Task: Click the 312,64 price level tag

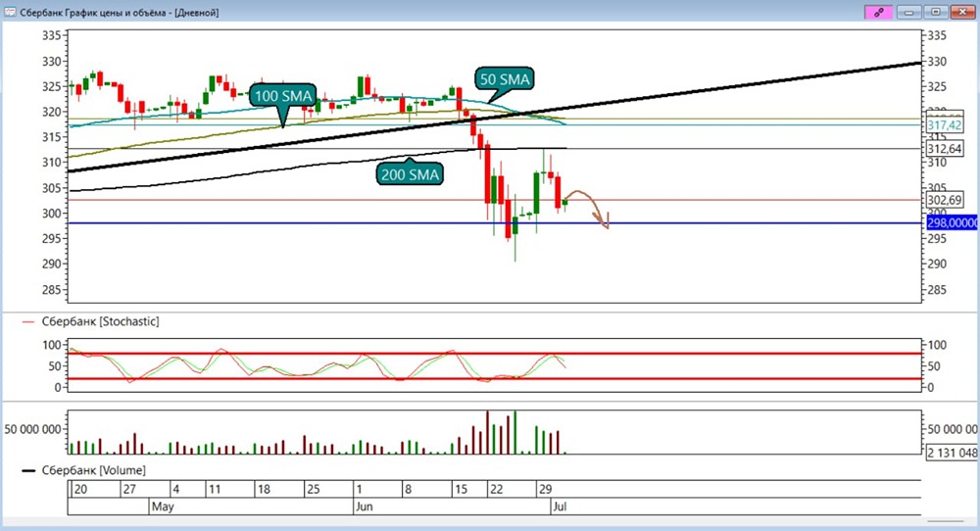Action: 945,149
